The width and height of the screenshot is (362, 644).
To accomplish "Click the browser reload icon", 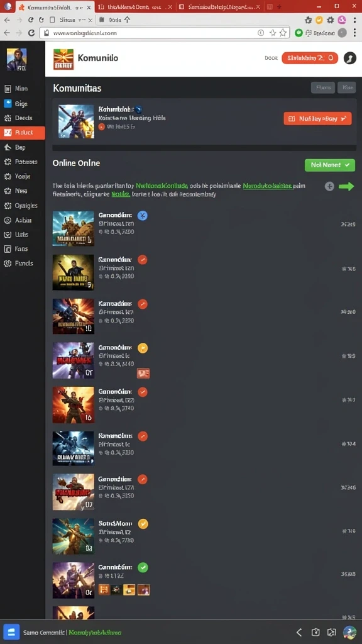I will pos(31,33).
